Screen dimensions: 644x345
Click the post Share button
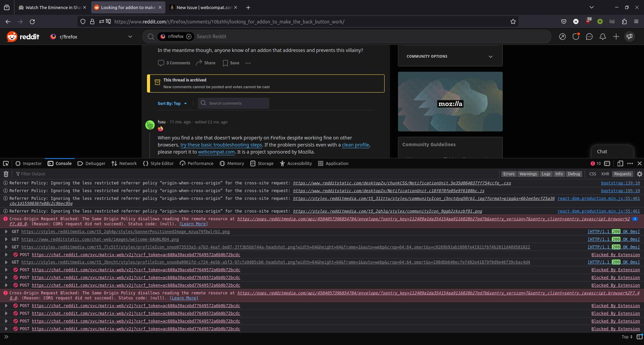tap(206, 63)
